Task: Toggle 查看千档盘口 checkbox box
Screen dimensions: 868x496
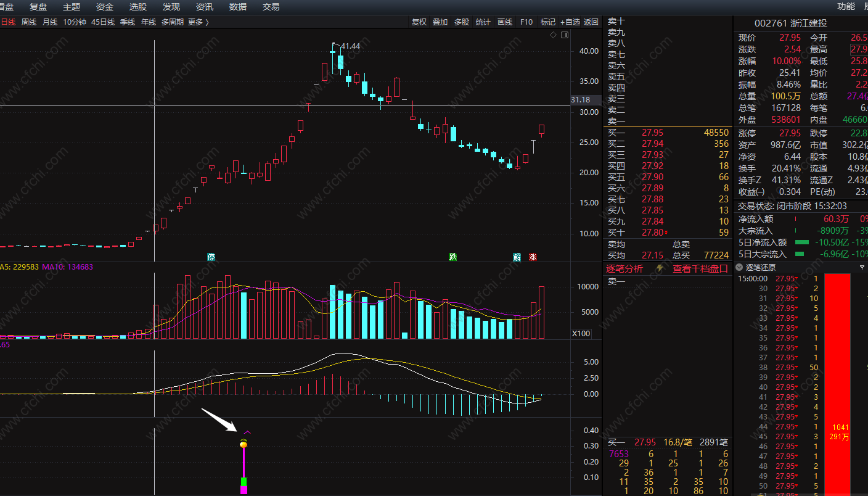Action: (724, 268)
